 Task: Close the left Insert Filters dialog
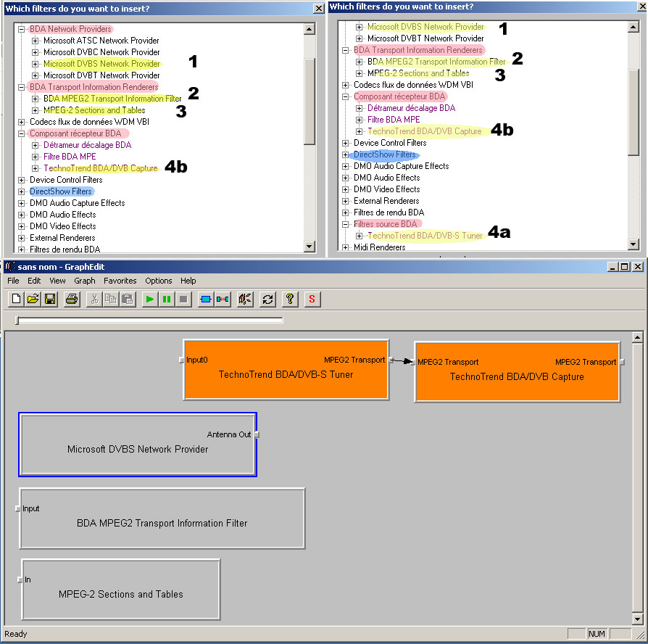[319, 8]
